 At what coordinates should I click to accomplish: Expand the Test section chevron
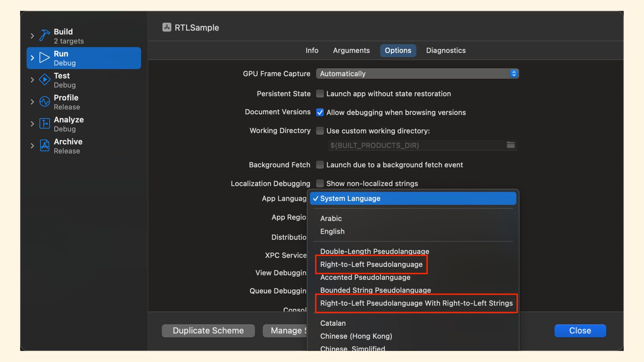[x=32, y=80]
